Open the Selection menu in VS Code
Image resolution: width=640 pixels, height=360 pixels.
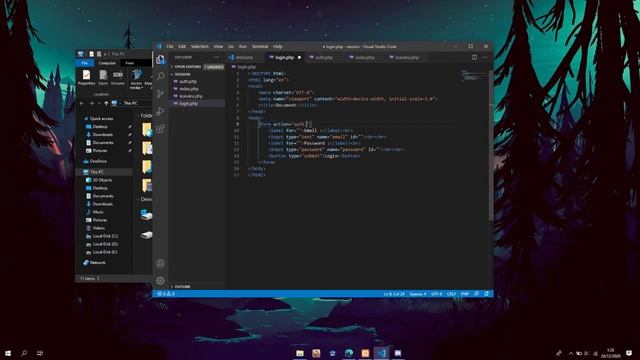tap(200, 47)
